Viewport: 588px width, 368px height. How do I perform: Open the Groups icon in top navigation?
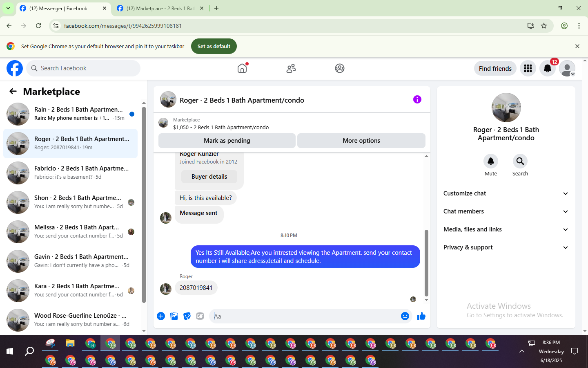(x=340, y=68)
